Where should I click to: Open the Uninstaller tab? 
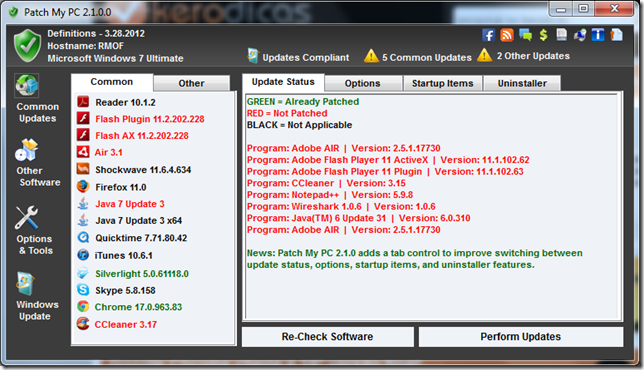pyautogui.click(x=522, y=83)
